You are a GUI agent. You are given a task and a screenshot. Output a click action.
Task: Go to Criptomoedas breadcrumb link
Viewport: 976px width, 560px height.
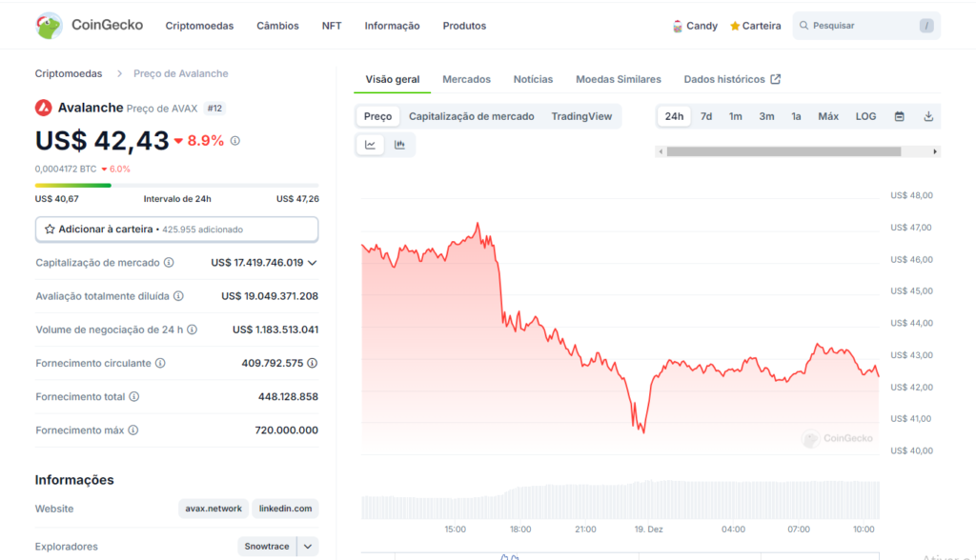point(69,73)
